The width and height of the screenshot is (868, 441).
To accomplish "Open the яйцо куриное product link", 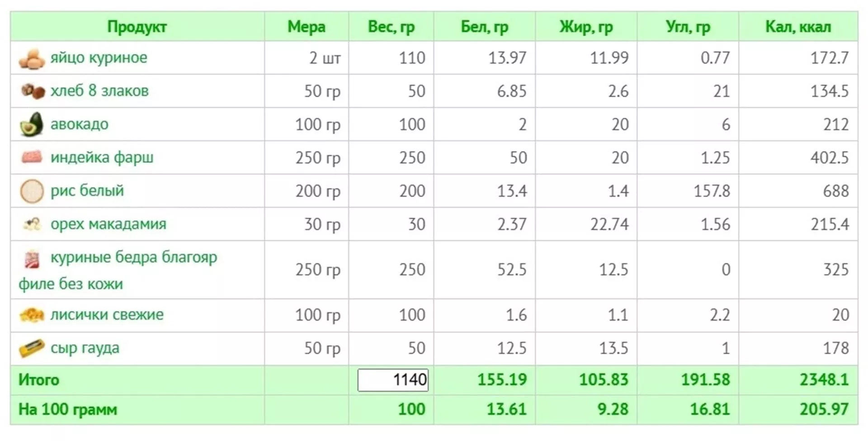I will [x=99, y=58].
